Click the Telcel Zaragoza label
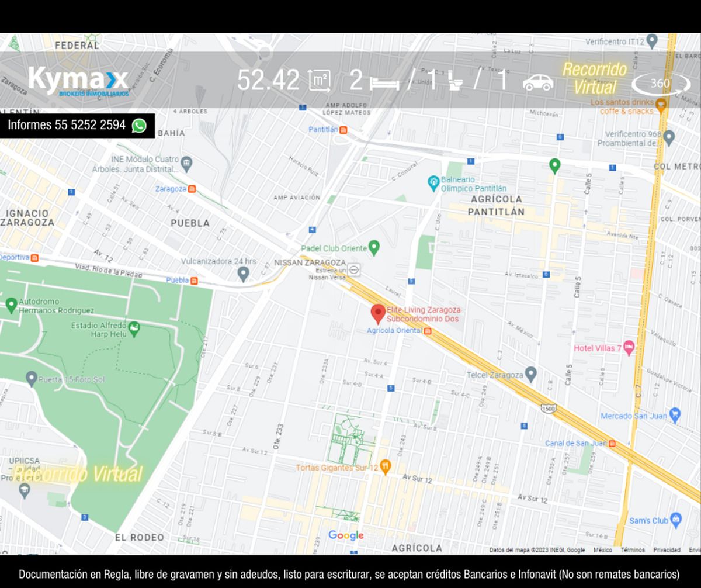Viewport: 701px width, 588px height. tap(494, 374)
